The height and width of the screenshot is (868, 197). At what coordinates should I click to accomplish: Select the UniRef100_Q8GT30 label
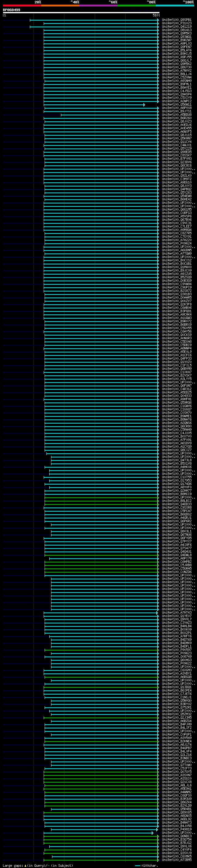coord(176,67)
